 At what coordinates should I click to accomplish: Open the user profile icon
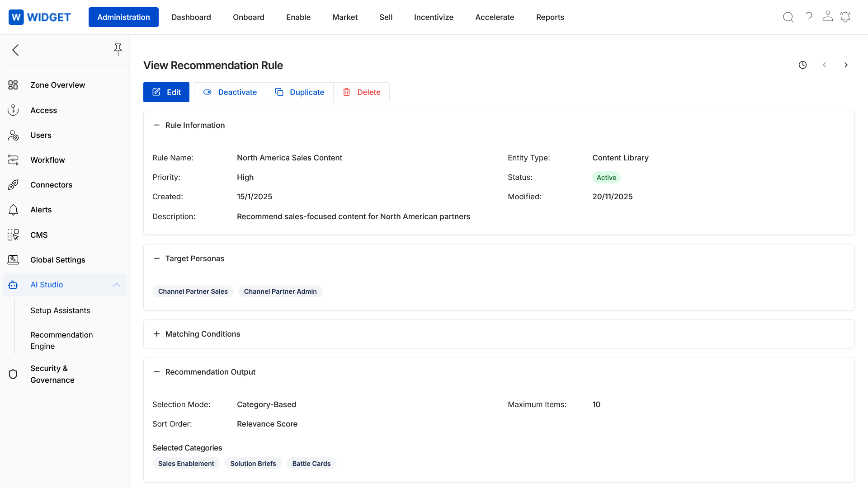828,16
